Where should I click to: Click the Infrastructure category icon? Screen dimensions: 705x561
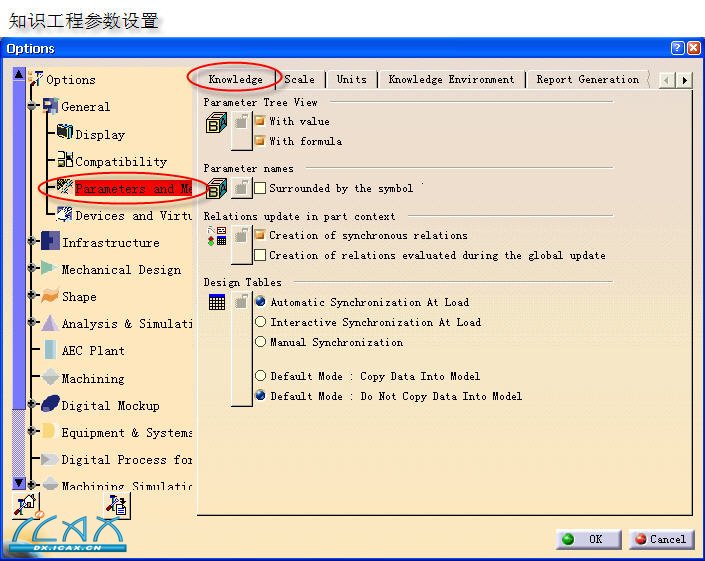(x=50, y=241)
